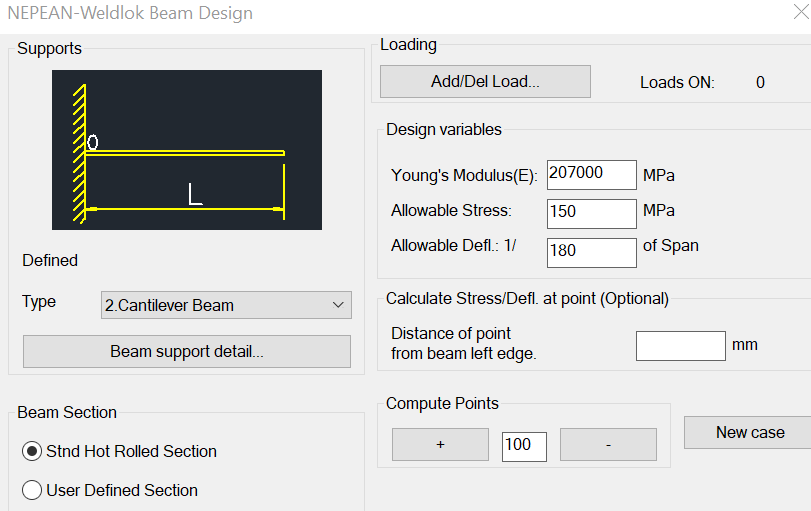Click the cantilever beam diagram preview
Screen dimensions: 811x511
pos(187,150)
